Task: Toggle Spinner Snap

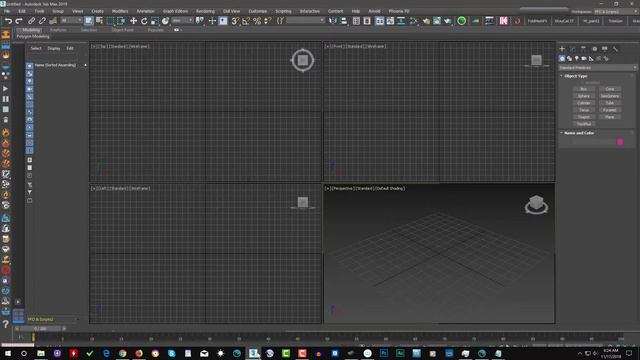Action: click(267, 21)
